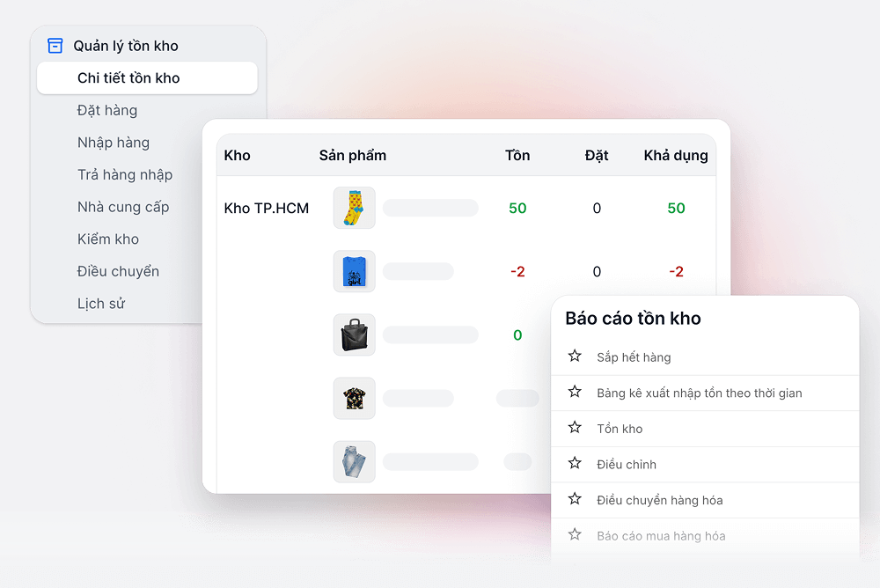
Task: Open the Đặt hàng menu entry
Action: click(107, 110)
